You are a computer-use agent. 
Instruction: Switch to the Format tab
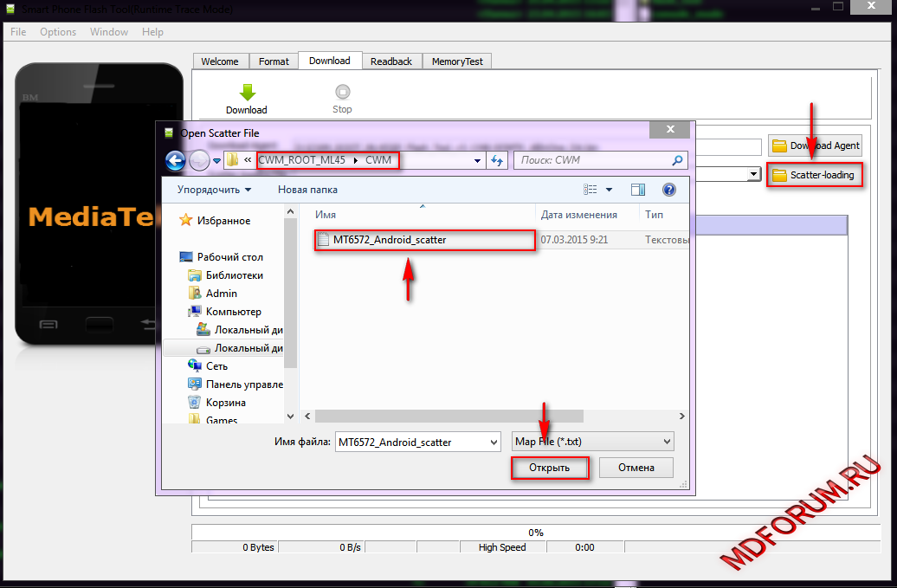point(274,61)
